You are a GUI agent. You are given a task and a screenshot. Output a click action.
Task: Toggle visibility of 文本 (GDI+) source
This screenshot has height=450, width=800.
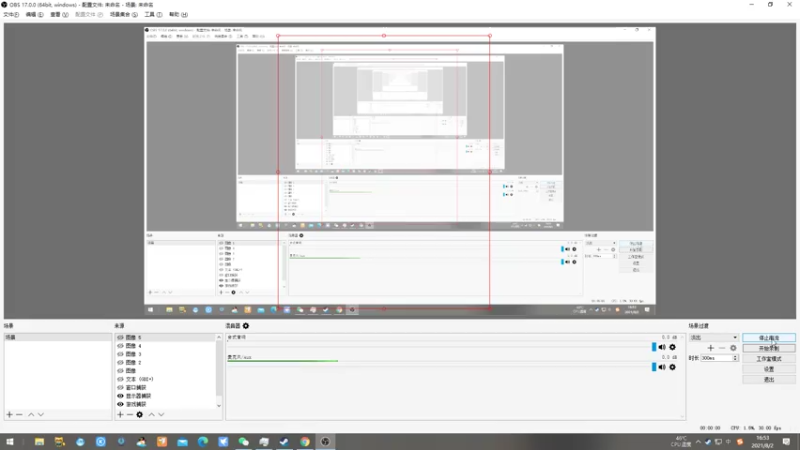point(120,380)
